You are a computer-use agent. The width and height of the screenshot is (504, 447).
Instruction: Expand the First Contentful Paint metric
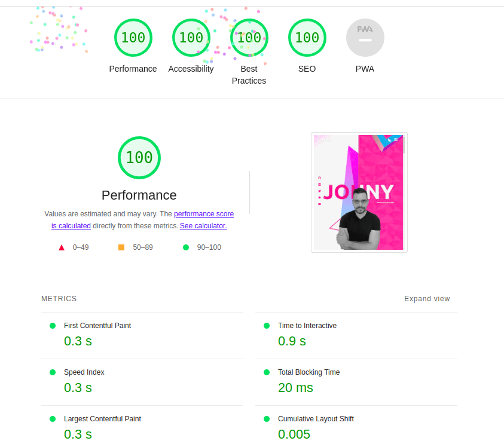(97, 326)
